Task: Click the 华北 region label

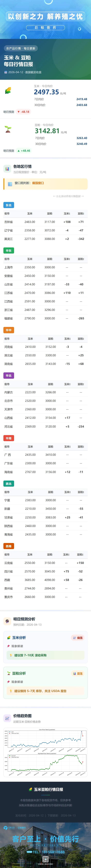Action: pyautogui.click(x=8, y=375)
